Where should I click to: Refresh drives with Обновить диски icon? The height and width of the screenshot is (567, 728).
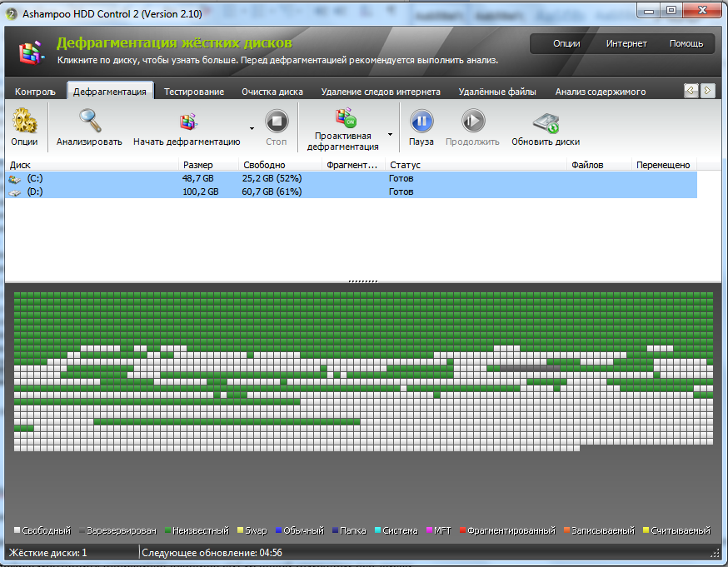[546, 122]
